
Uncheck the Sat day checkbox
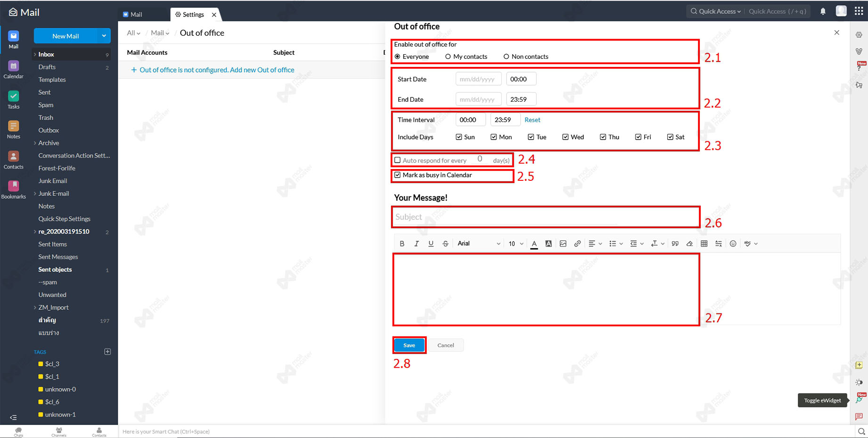tap(670, 137)
